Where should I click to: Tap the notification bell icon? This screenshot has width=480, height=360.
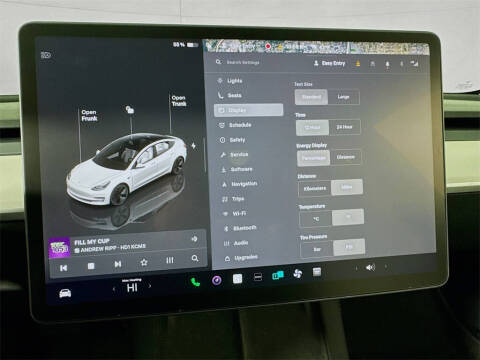(387, 64)
